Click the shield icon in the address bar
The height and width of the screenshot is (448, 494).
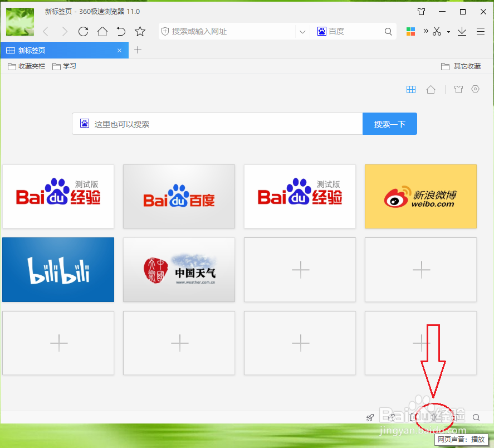click(165, 31)
